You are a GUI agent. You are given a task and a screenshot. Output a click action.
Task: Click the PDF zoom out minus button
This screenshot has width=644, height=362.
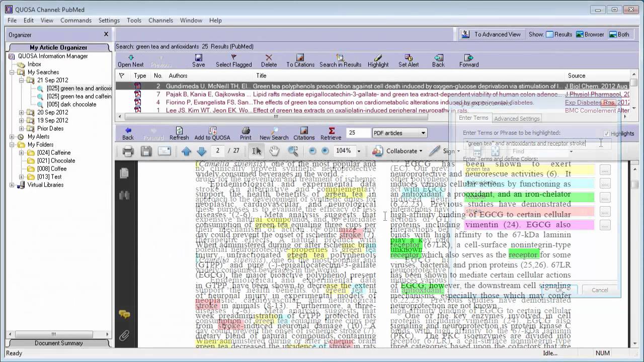[312, 151]
